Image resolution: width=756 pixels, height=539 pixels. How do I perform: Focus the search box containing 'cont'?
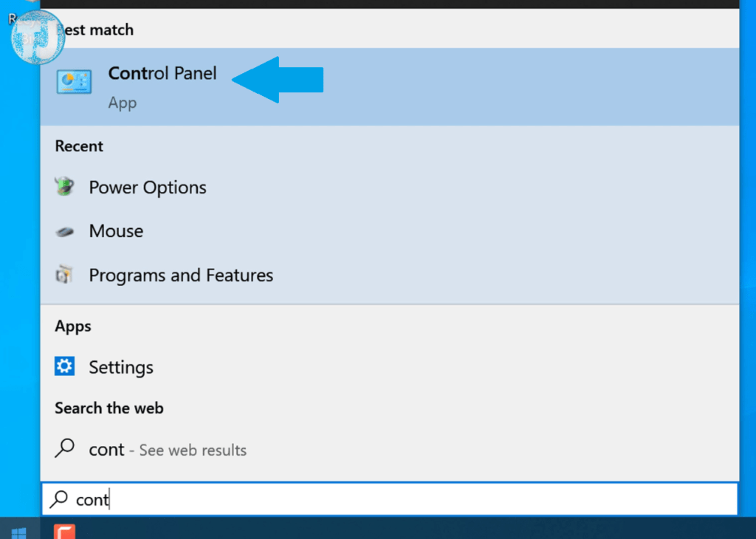point(390,499)
